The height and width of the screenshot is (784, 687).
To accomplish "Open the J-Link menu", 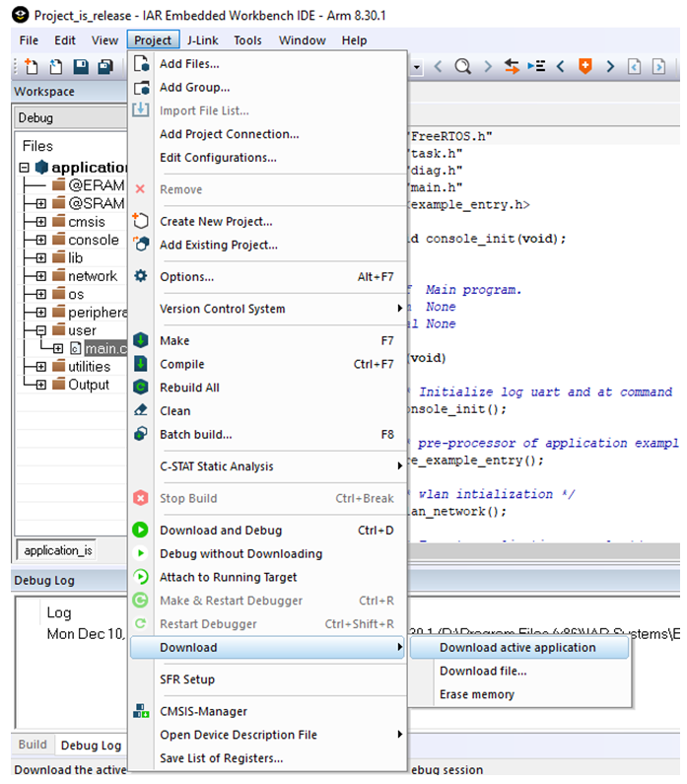I will pyautogui.click(x=202, y=40).
